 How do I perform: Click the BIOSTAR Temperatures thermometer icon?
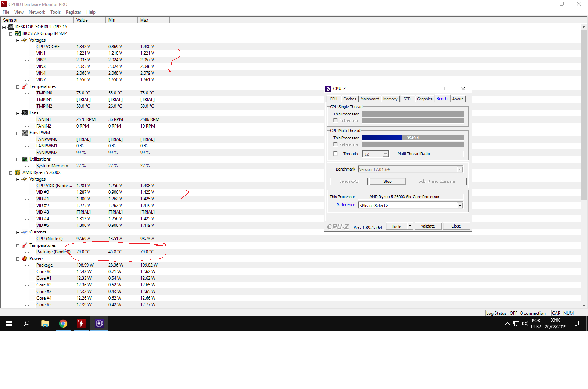pyautogui.click(x=25, y=86)
